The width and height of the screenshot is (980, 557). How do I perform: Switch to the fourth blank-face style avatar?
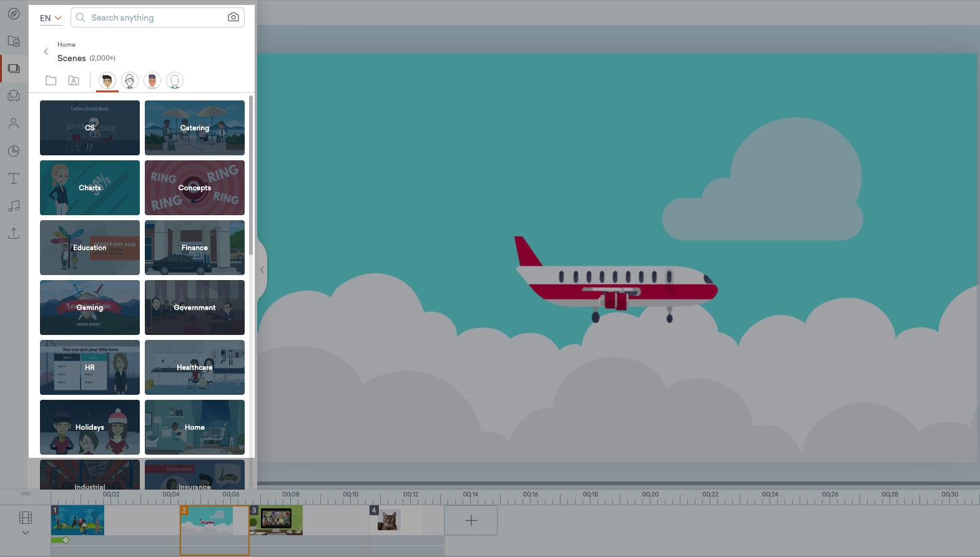click(175, 80)
